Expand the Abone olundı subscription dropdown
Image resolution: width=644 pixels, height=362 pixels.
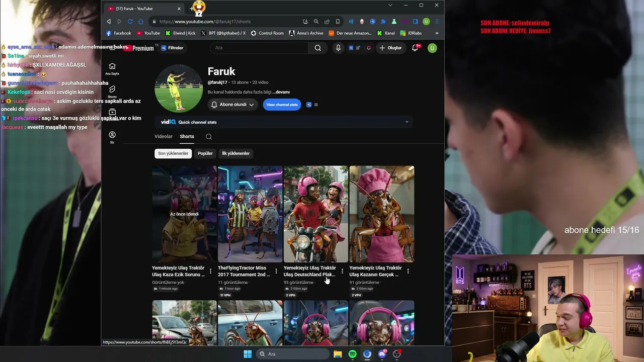click(x=232, y=105)
